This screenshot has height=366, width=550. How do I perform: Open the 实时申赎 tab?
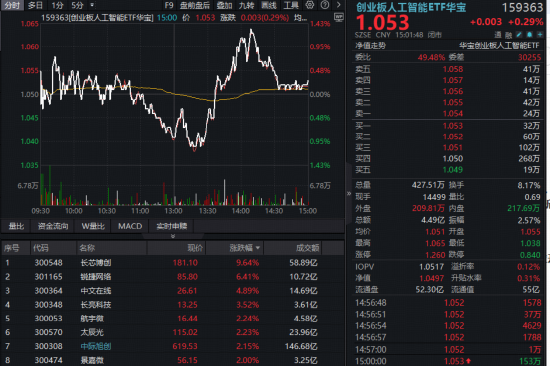[172, 226]
